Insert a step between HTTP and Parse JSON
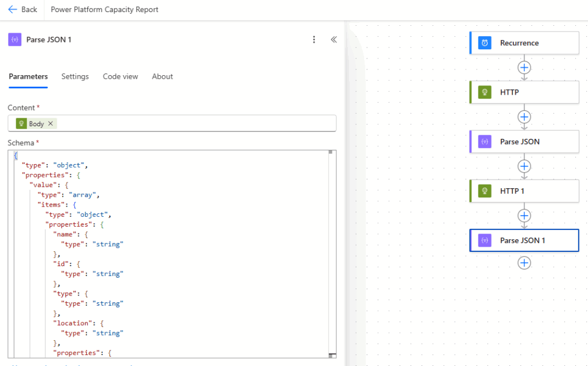The image size is (588, 366). pos(524,117)
